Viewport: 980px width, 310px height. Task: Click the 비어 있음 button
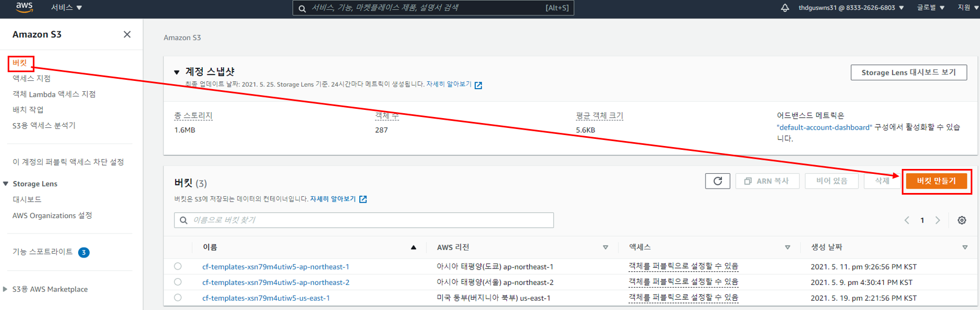point(831,181)
